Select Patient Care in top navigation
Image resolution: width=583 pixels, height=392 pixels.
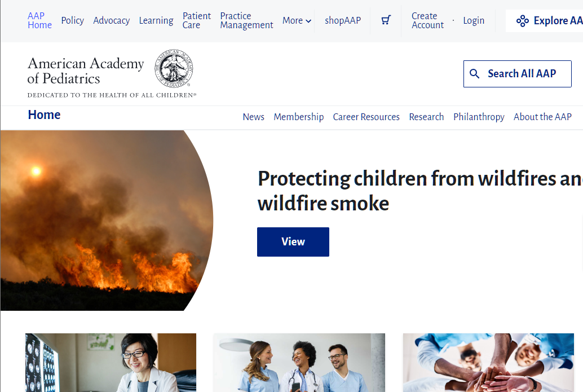click(x=196, y=20)
